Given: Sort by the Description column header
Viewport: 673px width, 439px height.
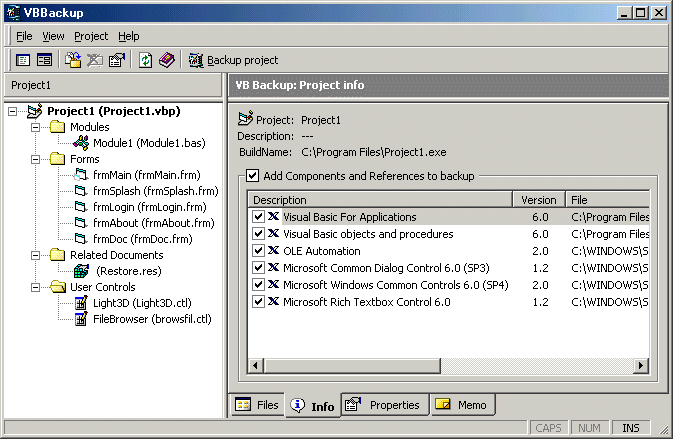Looking at the screenshot, I should pyautogui.click(x=380, y=200).
